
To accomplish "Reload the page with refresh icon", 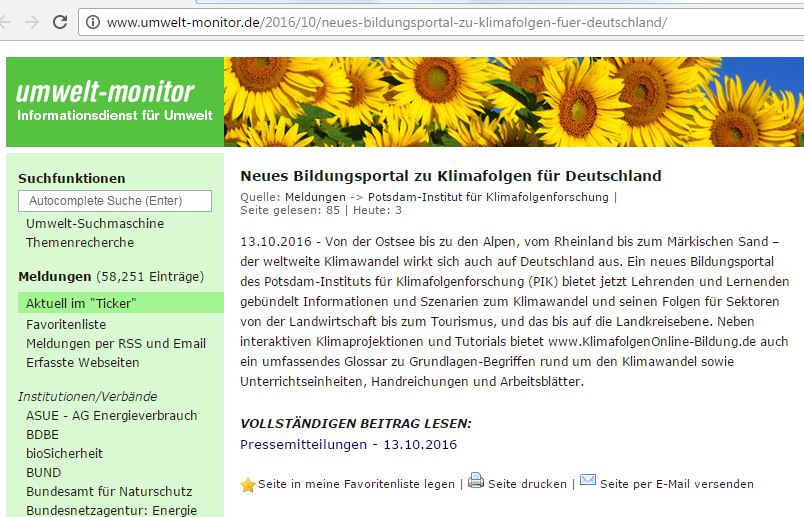I will click(60, 21).
